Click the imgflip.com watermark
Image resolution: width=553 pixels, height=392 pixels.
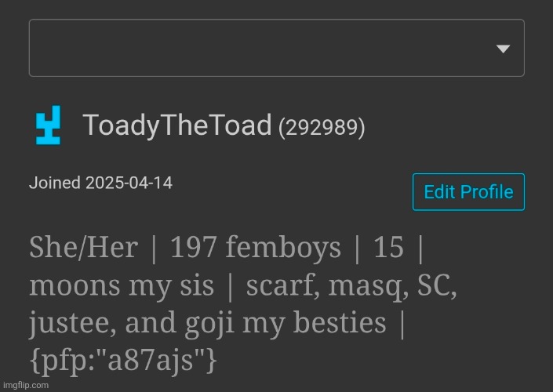pyautogui.click(x=25, y=386)
